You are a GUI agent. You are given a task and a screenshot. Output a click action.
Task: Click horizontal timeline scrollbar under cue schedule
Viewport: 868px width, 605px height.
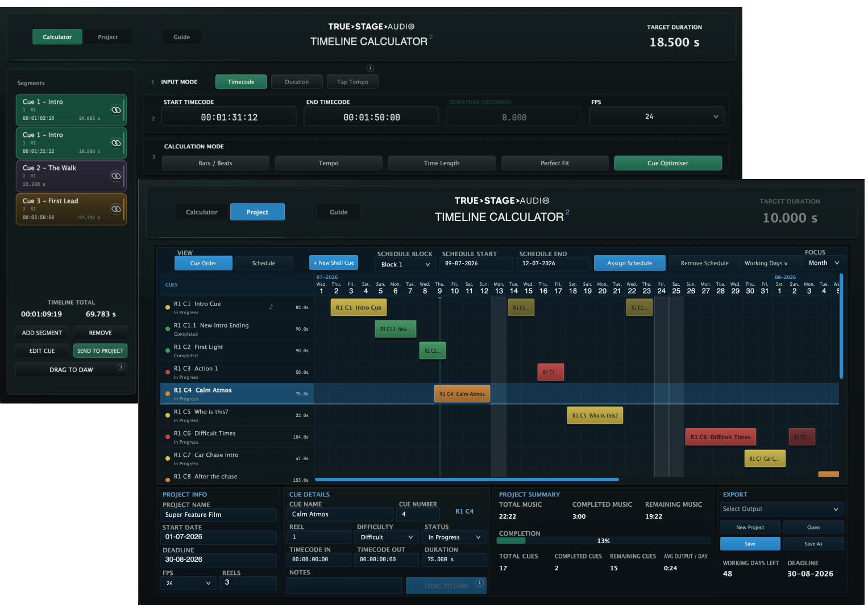coord(467,479)
